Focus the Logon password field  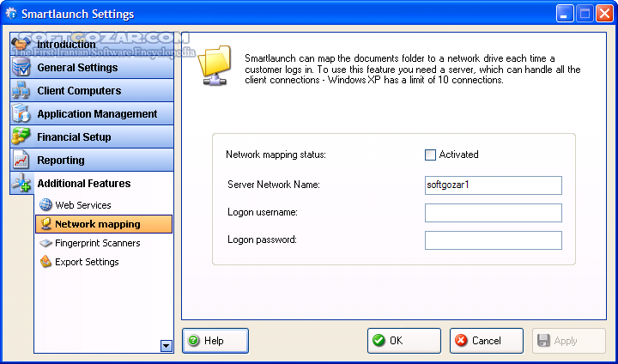[x=493, y=240]
